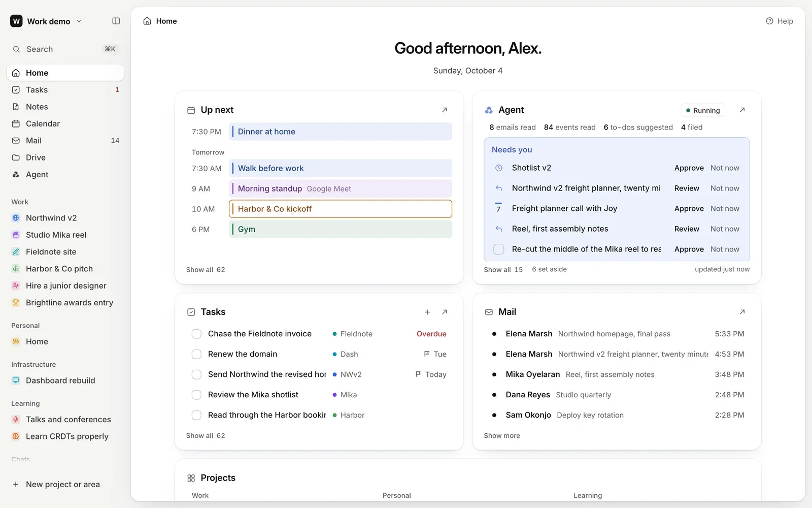Viewport: 812px width, 508px height.
Task: Open the Agent panel in full view arrow
Action: tap(742, 110)
